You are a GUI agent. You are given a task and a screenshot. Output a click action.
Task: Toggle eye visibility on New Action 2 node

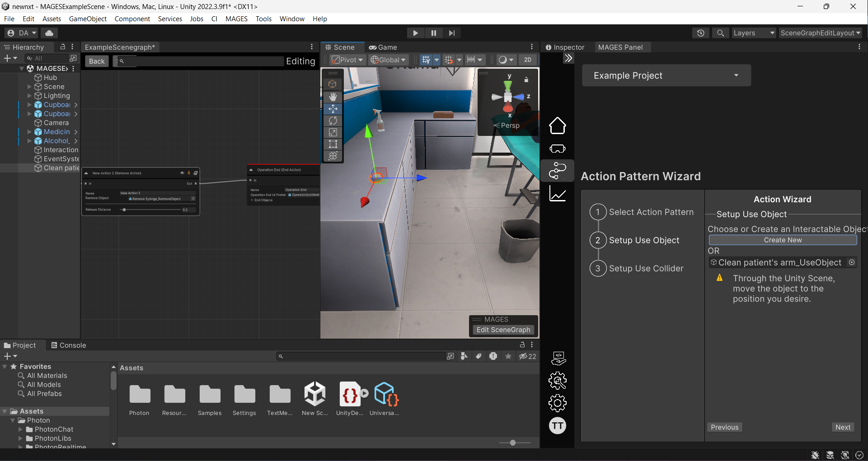(x=182, y=173)
